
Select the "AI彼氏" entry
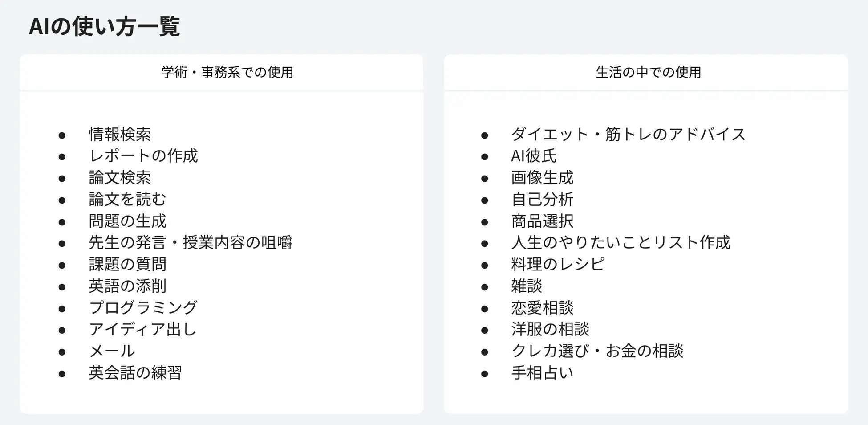pyautogui.click(x=534, y=156)
